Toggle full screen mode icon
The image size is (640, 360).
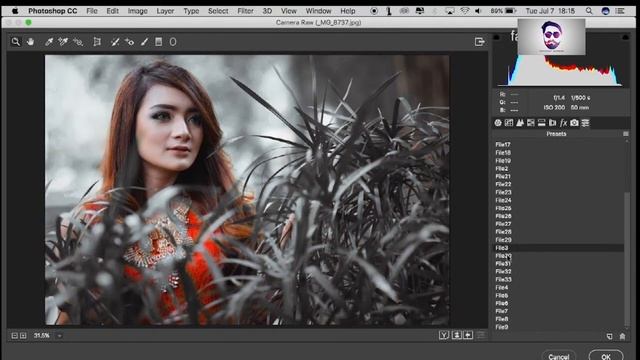point(480,42)
